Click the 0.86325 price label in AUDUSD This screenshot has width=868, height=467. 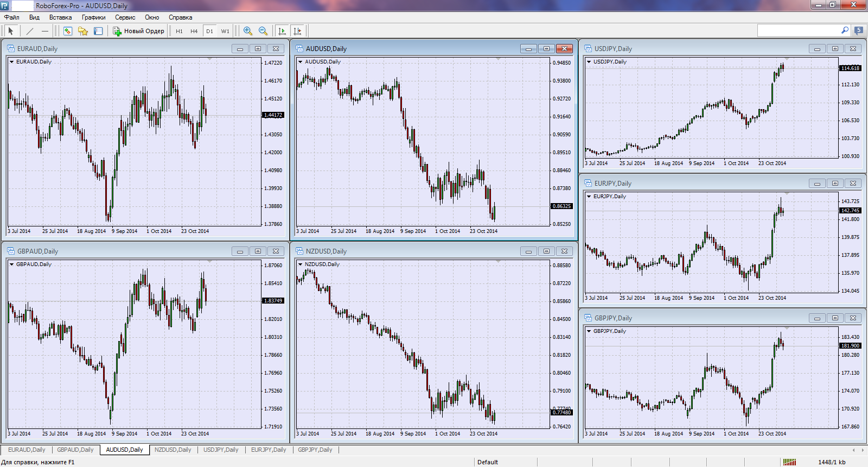(561, 206)
